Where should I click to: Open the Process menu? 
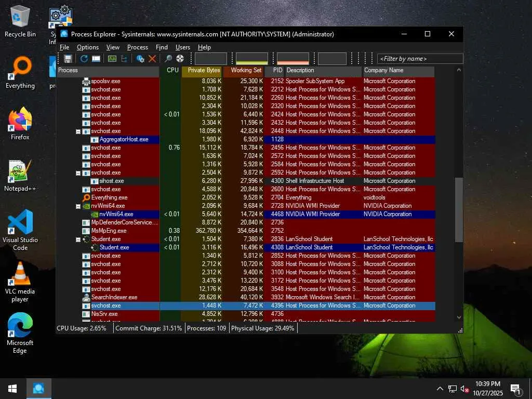tap(137, 47)
